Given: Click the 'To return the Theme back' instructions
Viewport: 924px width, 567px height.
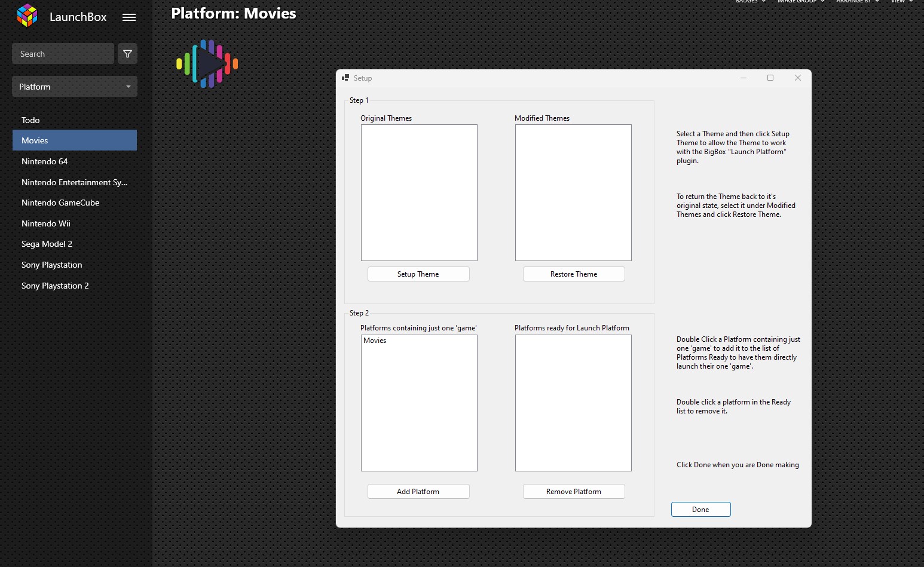Looking at the screenshot, I should (x=736, y=206).
